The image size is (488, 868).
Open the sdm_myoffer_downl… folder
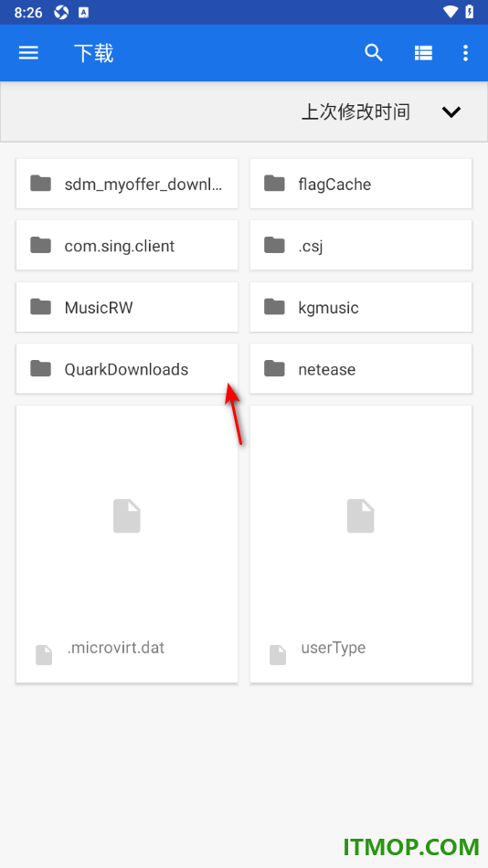click(x=127, y=184)
